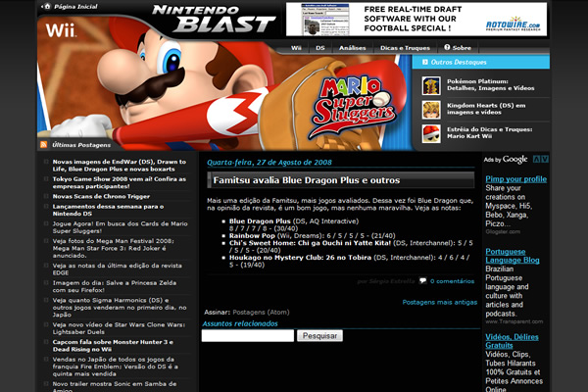Open Mega Man Festival 2008 fotos post

pyautogui.click(x=114, y=248)
